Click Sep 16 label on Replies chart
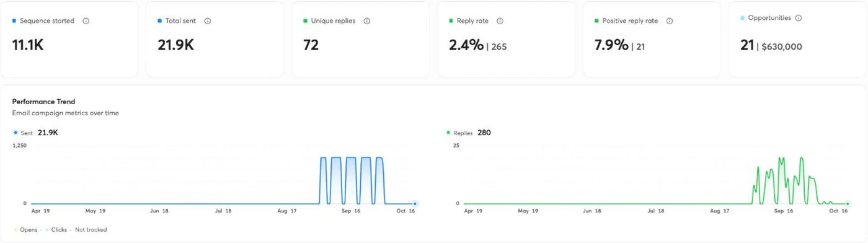 point(783,211)
